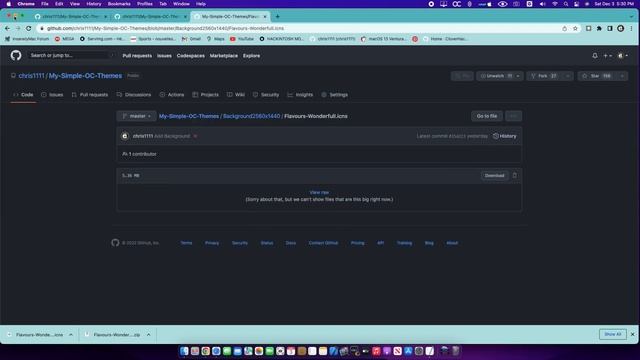Expand Unwatch options dropdown
Screen dimensions: 640x360
(518, 76)
